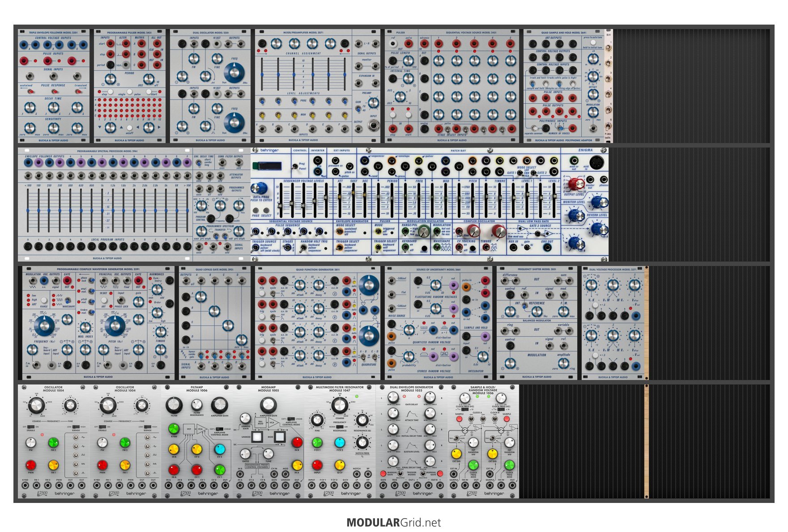Click the 'GATE DELAY' label on Module 1033

click(x=411, y=405)
